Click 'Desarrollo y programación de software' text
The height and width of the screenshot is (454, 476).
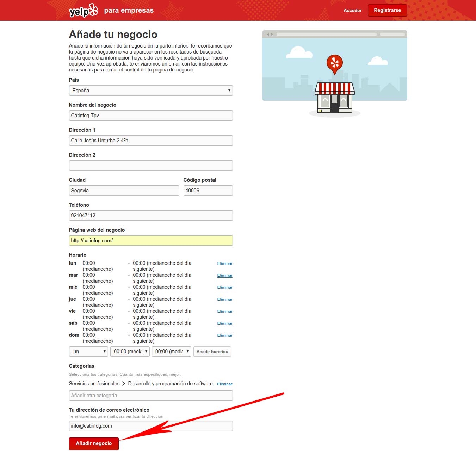tap(170, 384)
